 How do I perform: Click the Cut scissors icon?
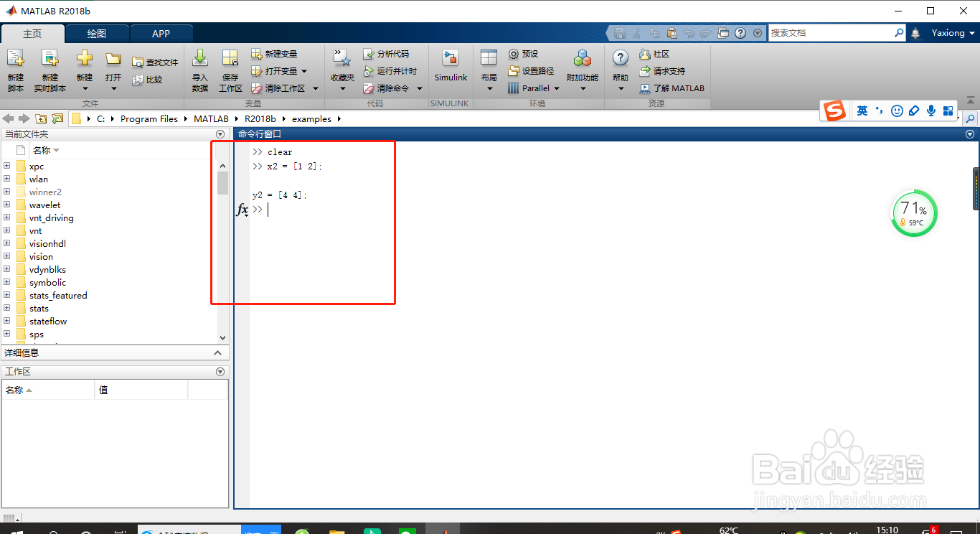coord(637,33)
